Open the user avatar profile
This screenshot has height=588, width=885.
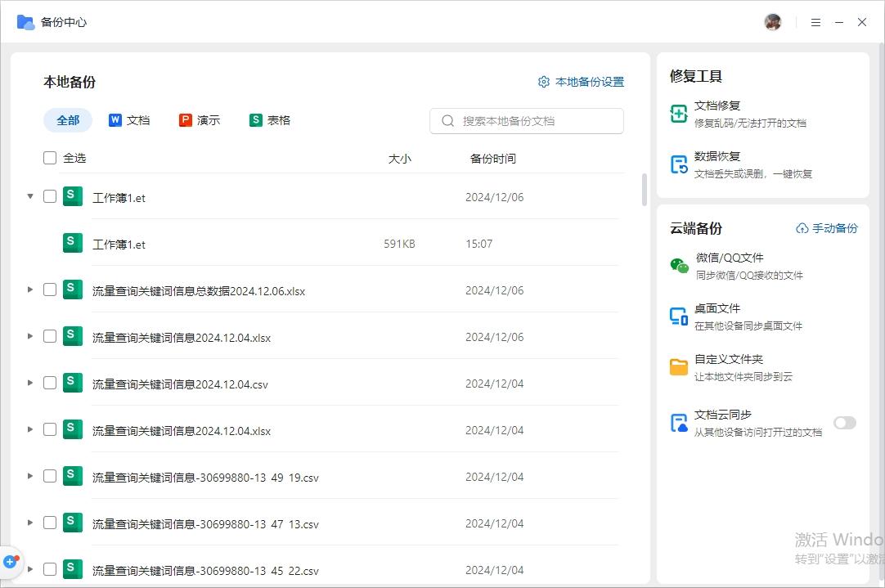773,22
